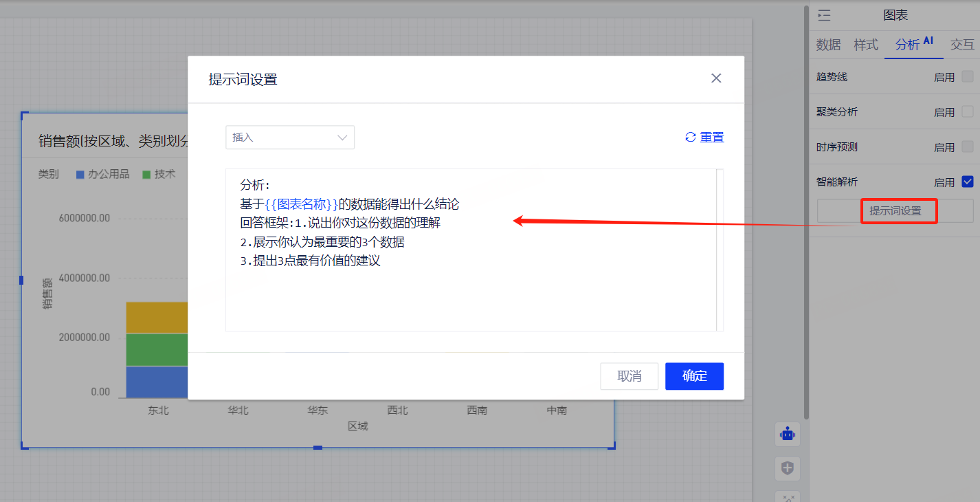
Task: Click the 确定 button
Action: [694, 376]
